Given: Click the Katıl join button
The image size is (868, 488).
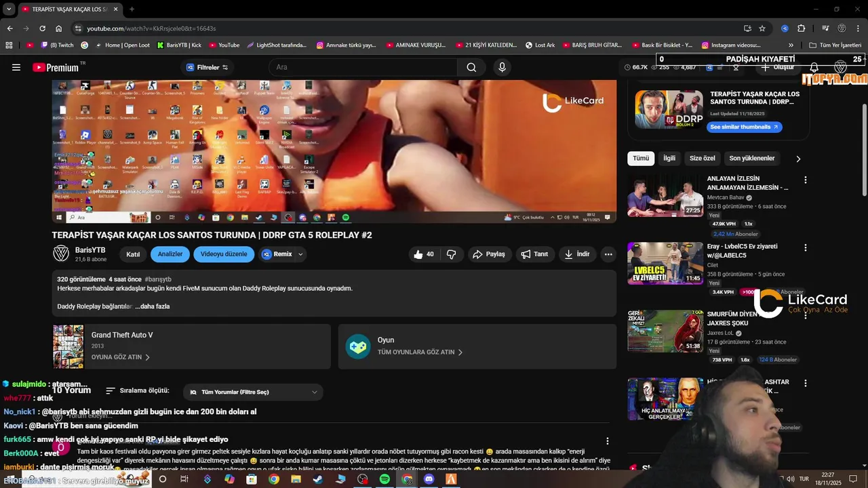Looking at the screenshot, I should [x=133, y=254].
